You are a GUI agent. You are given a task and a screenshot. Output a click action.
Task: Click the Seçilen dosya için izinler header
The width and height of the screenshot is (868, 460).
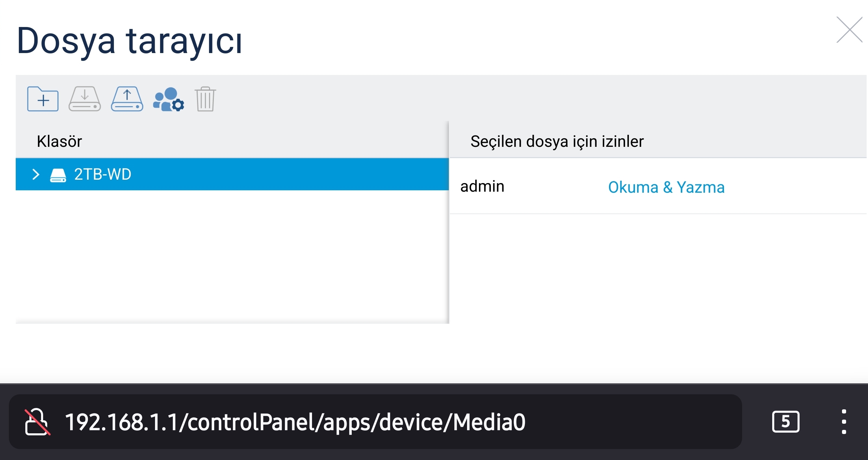point(557,141)
